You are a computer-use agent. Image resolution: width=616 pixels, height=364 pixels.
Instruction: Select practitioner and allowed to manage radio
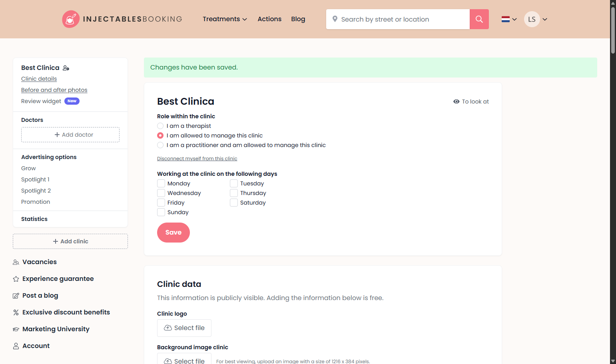tap(160, 145)
